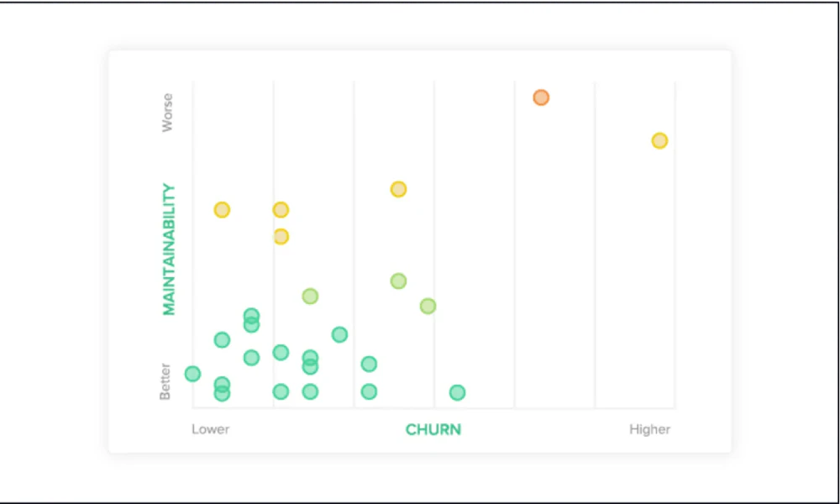Select the "Better" maintainability label
This screenshot has width=840, height=504.
tap(165, 381)
